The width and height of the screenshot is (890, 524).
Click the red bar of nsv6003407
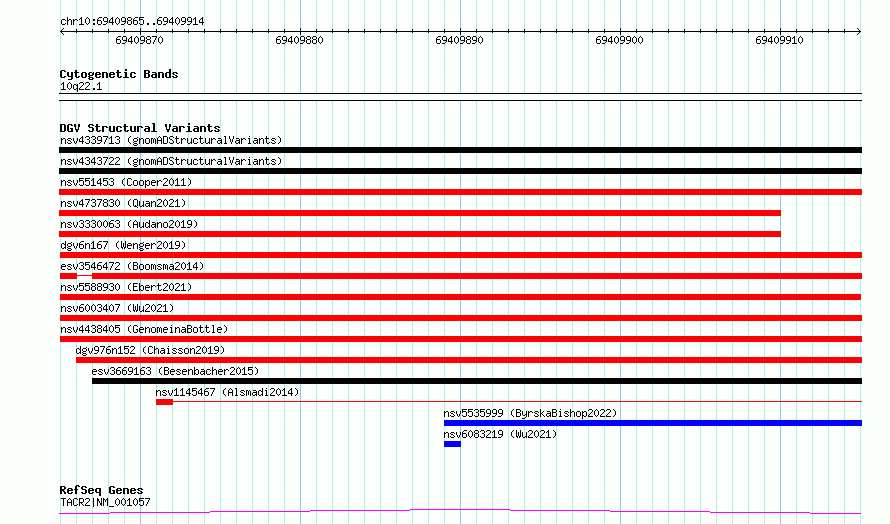tap(460, 318)
